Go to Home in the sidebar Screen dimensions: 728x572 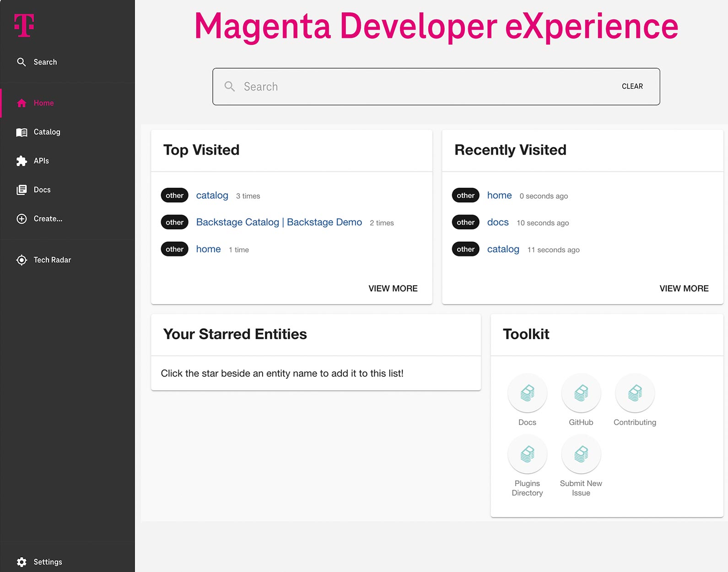coord(43,103)
